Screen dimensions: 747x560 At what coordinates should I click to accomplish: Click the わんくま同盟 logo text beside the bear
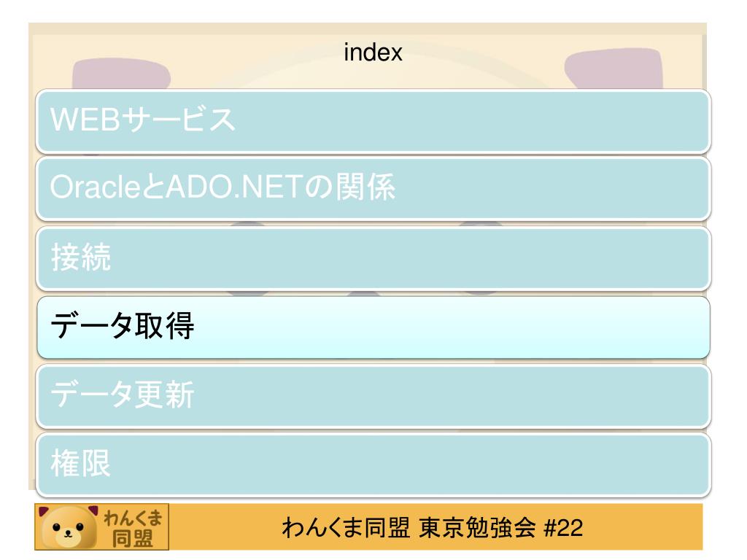point(133,528)
